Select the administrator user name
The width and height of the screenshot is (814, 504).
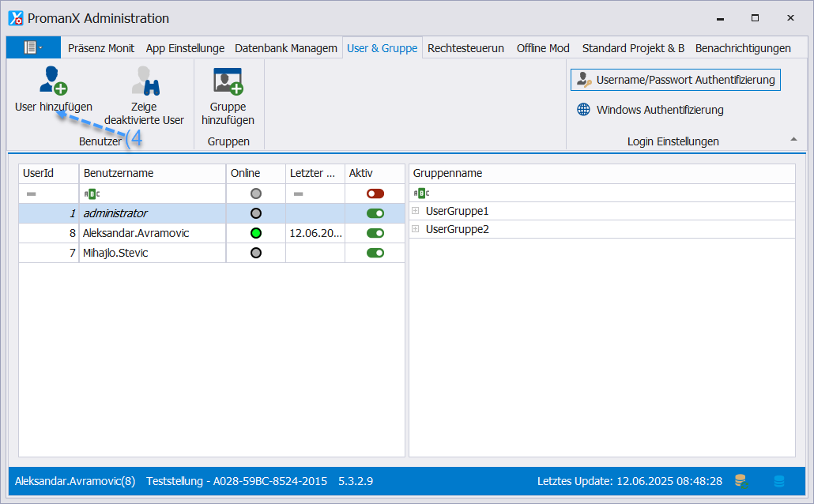(x=115, y=213)
